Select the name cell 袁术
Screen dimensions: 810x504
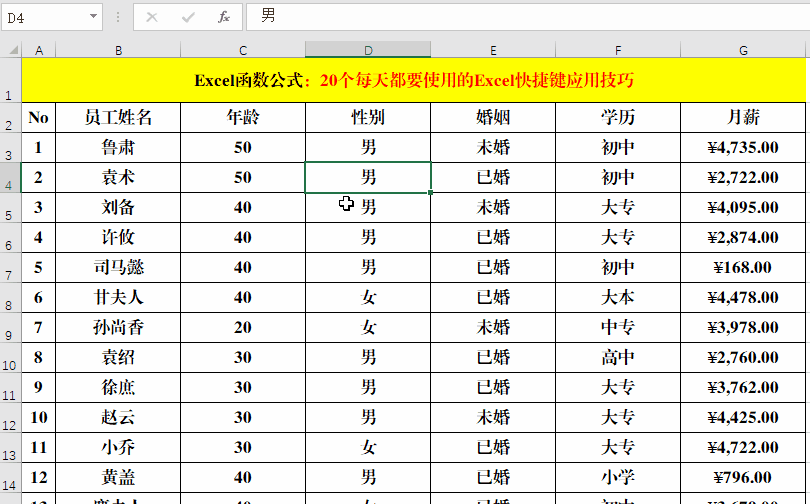pos(118,178)
